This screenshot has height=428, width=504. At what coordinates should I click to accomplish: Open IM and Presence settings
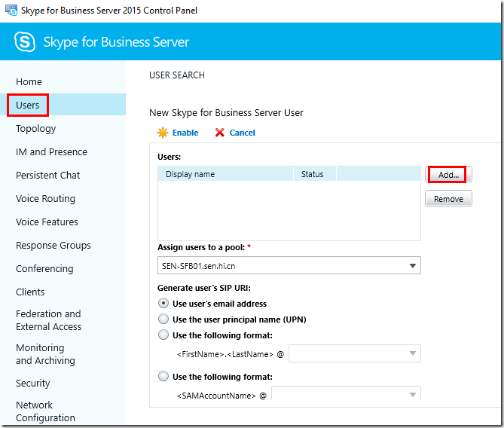[51, 151]
